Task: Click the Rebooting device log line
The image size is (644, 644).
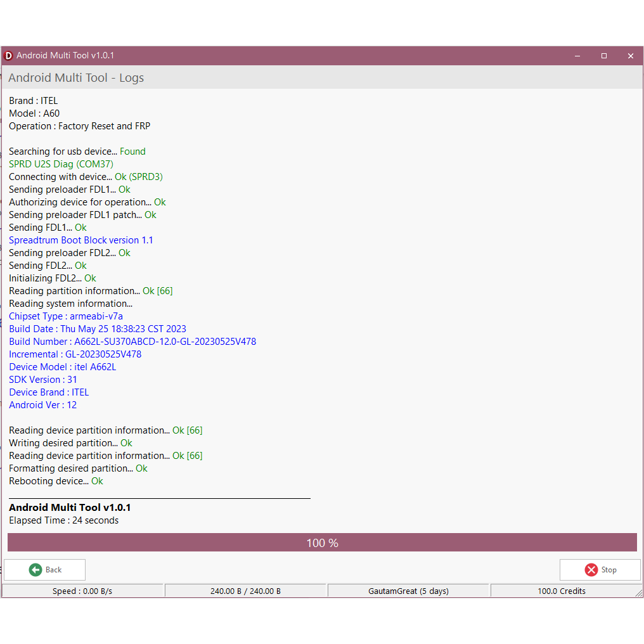Action: coord(56,481)
